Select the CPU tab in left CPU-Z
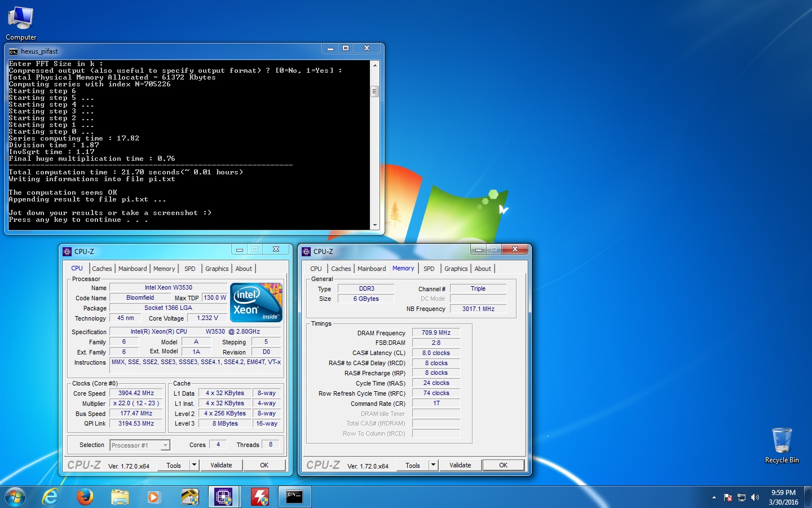Image resolution: width=812 pixels, height=508 pixels. [77, 268]
